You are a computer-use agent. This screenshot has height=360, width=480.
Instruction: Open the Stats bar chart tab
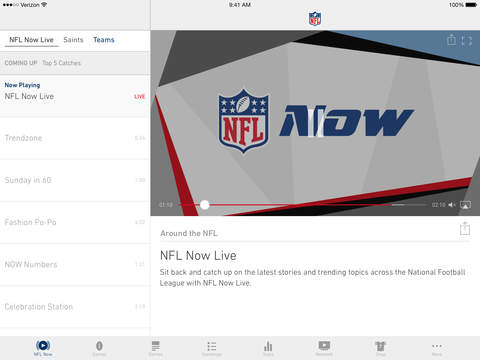pyautogui.click(x=268, y=348)
